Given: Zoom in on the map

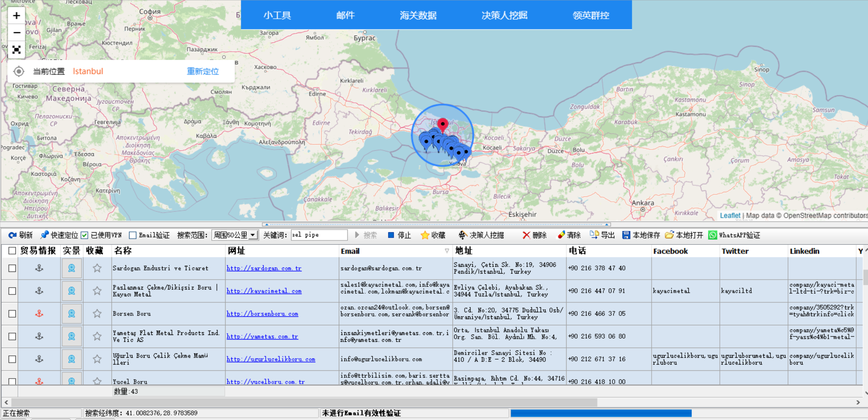Looking at the screenshot, I should [x=16, y=15].
